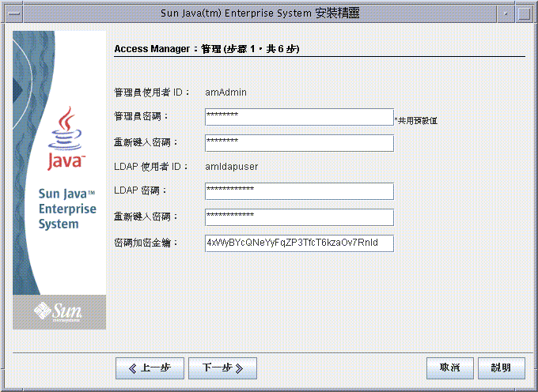Click the amAdmin user ID text
The height and width of the screenshot is (392, 538).
point(225,92)
